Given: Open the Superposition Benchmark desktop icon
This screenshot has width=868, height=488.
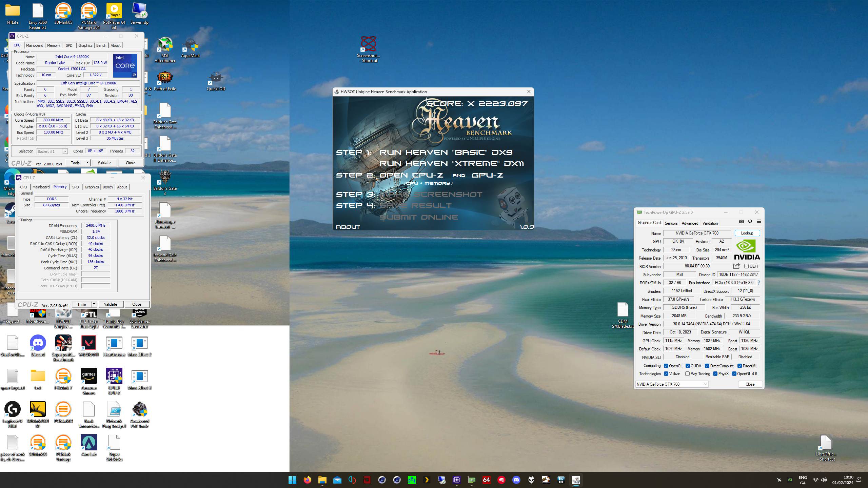Looking at the screenshot, I should pyautogui.click(x=63, y=348).
